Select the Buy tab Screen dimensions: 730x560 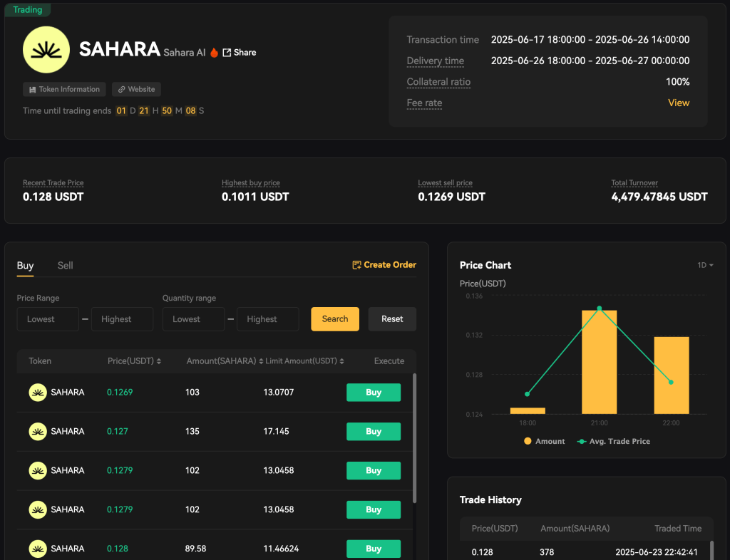coord(25,265)
